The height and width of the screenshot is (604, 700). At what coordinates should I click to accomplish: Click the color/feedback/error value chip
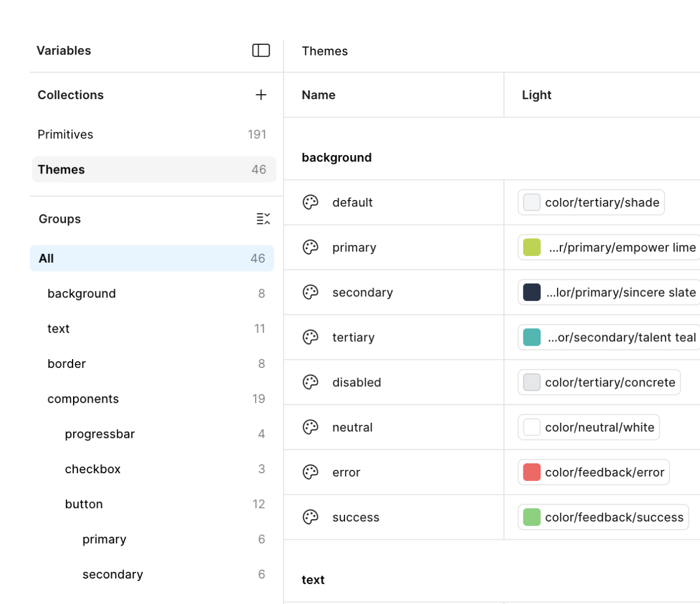(594, 472)
